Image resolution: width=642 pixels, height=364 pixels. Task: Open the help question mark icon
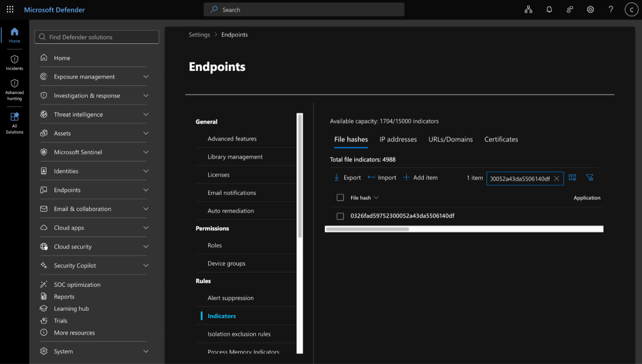[611, 9]
